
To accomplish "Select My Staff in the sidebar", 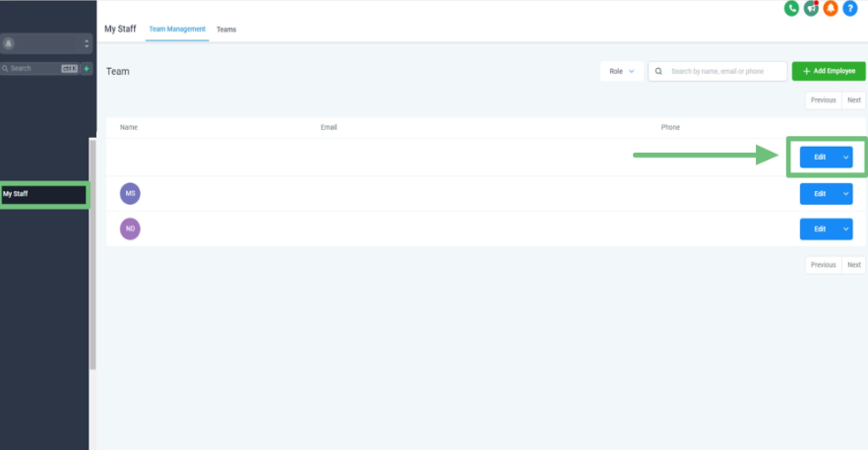I will coord(43,194).
